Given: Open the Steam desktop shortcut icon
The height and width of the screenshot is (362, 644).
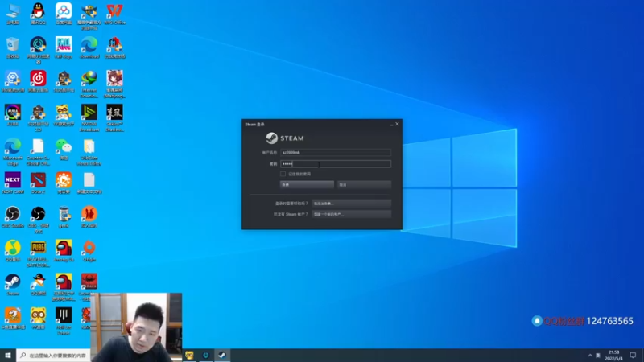Looking at the screenshot, I should [13, 285].
